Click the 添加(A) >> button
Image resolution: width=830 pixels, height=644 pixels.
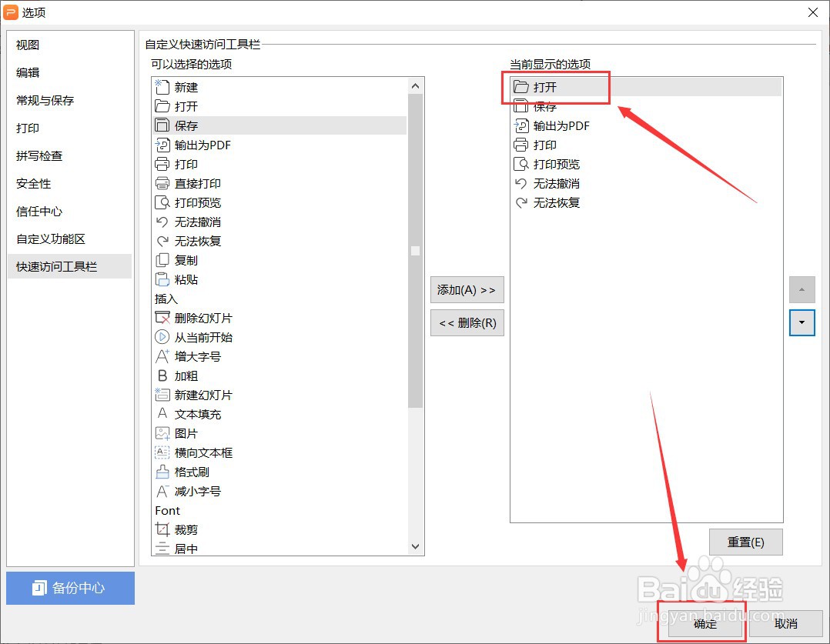tap(467, 290)
